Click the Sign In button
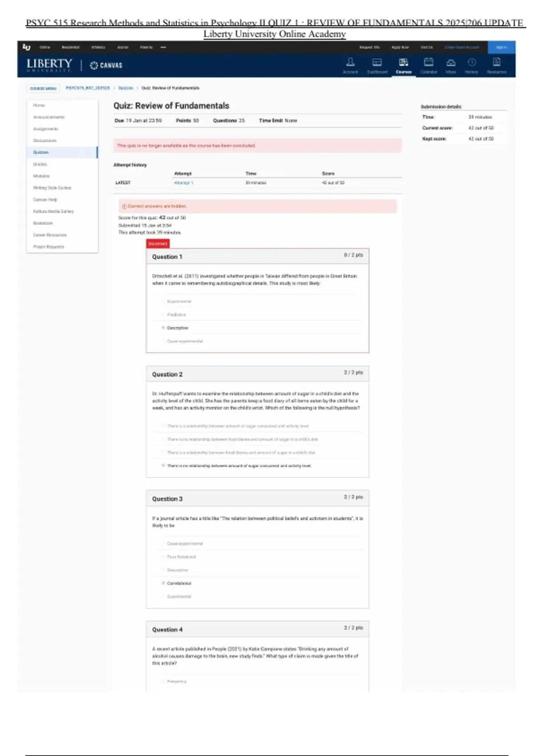The height and width of the screenshot is (756, 534). 502,47
